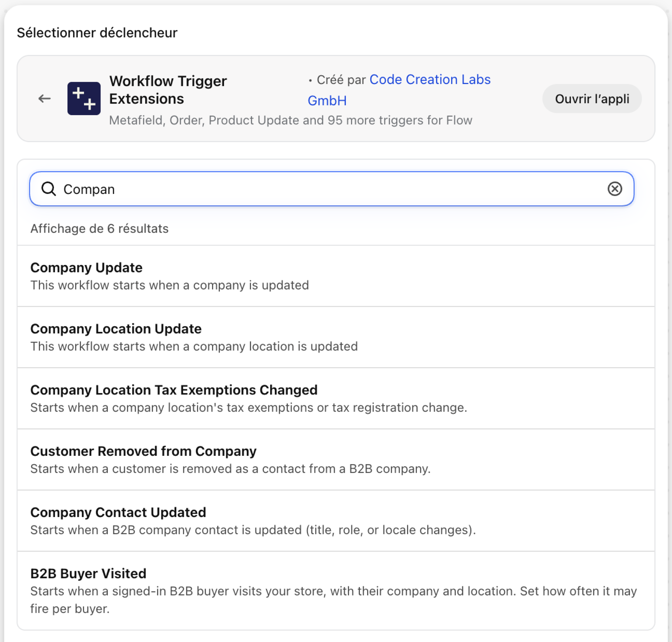Clear the search field with the X icon
This screenshot has height=642, width=672.
tap(615, 189)
